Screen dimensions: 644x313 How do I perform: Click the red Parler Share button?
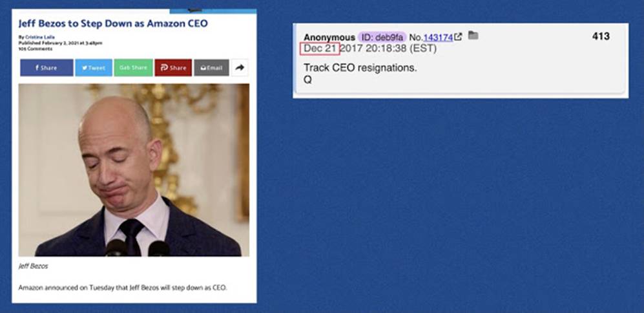click(x=173, y=68)
